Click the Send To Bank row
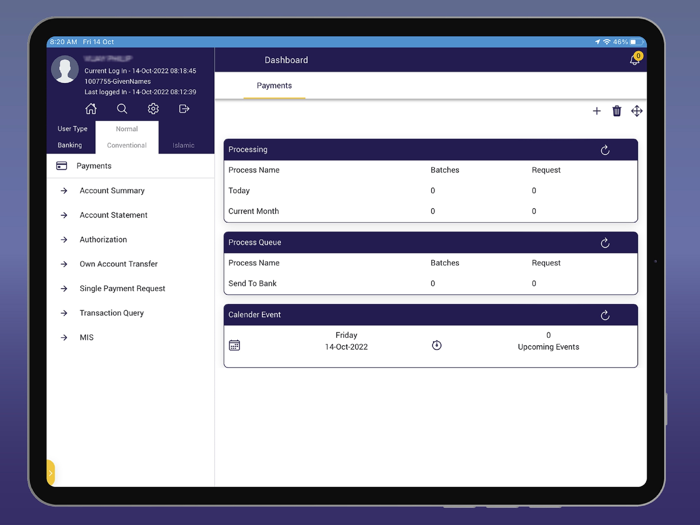Screen dimensions: 700x525 [430, 283]
